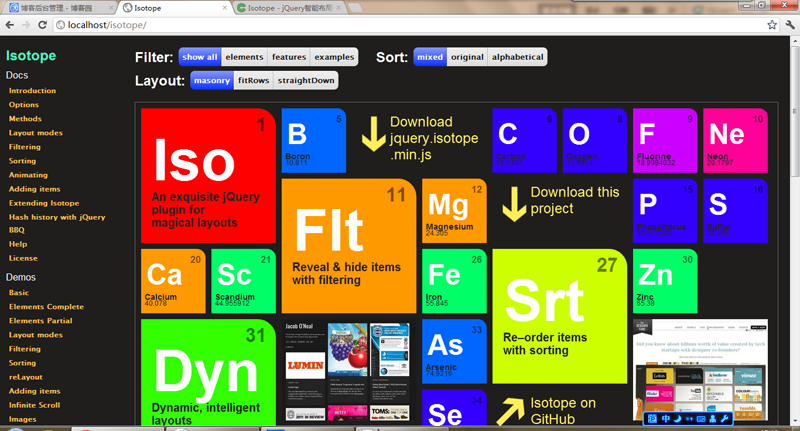Click the designer fund example thumbnail
The width and height of the screenshot is (800, 431).
pos(700,370)
